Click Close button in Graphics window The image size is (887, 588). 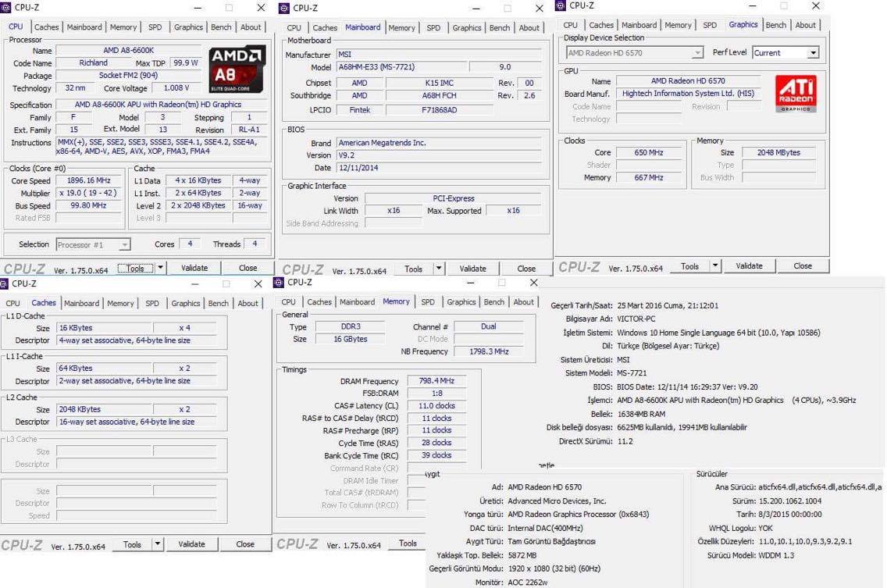[803, 266]
